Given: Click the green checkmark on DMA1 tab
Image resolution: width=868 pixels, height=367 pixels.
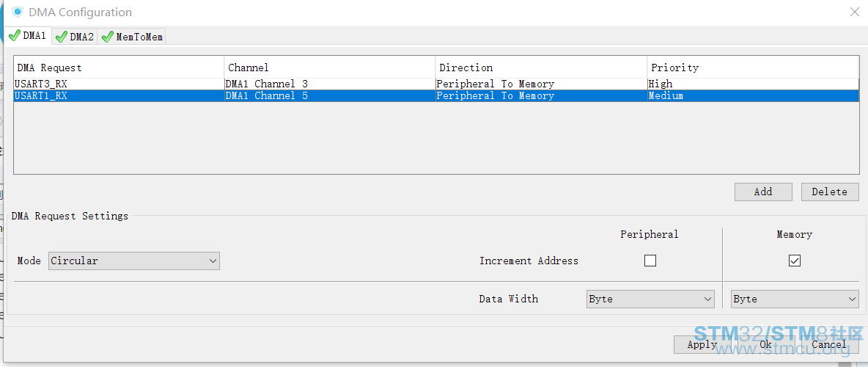Looking at the screenshot, I should (15, 35).
